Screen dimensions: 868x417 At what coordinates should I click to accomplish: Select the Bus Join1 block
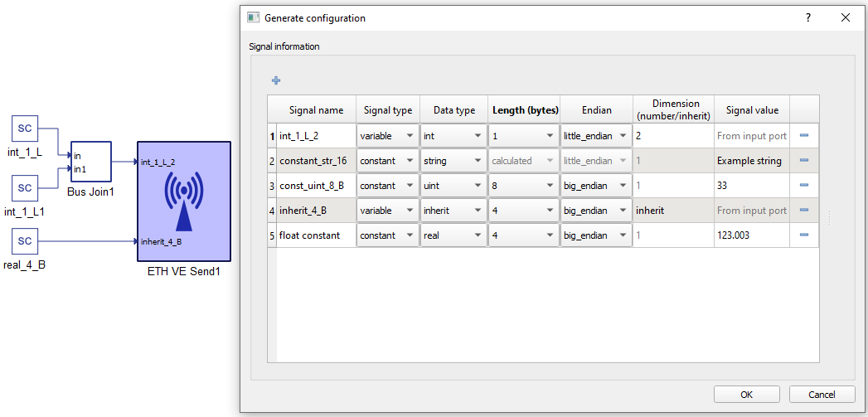coord(90,162)
